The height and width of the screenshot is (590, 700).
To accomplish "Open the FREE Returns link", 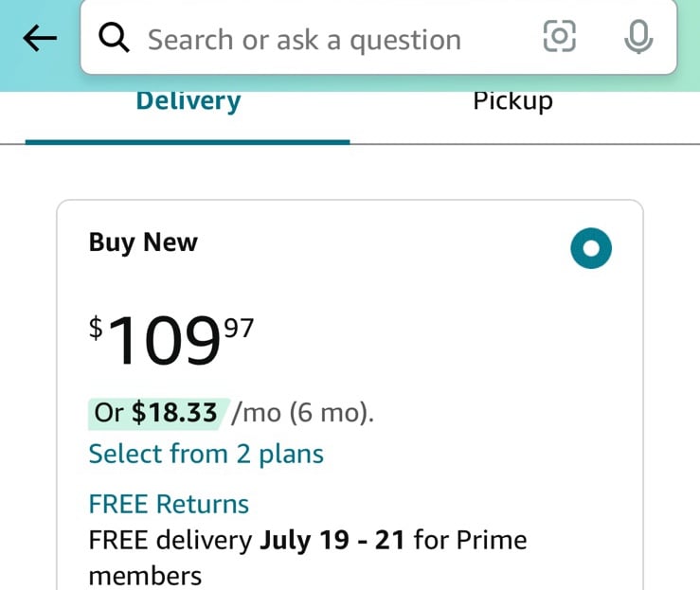I will click(x=169, y=505).
